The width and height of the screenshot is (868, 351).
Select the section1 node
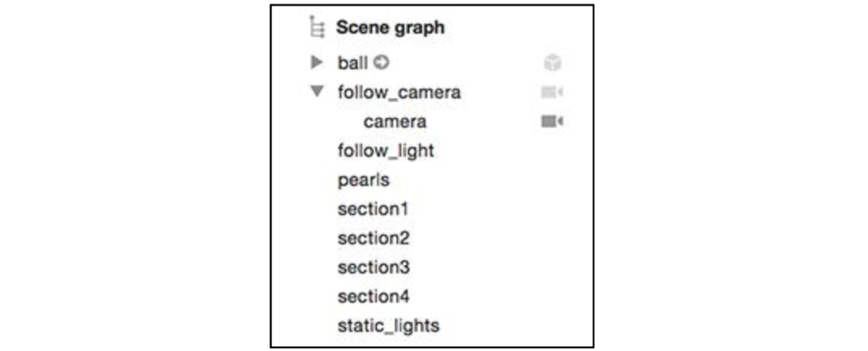click(373, 210)
